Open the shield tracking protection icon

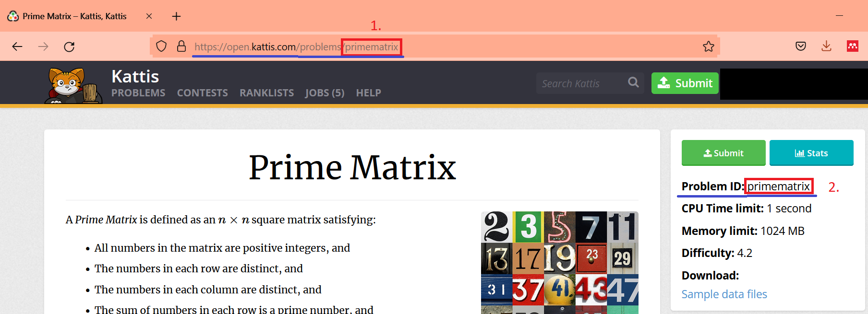point(161,47)
